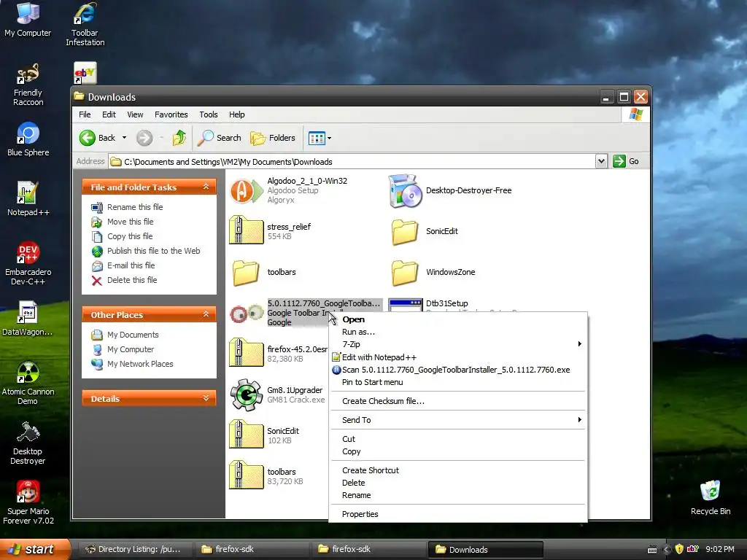The width and height of the screenshot is (747, 560).
Task: Collapse the File and Folder Tasks panel
Action: [206, 187]
